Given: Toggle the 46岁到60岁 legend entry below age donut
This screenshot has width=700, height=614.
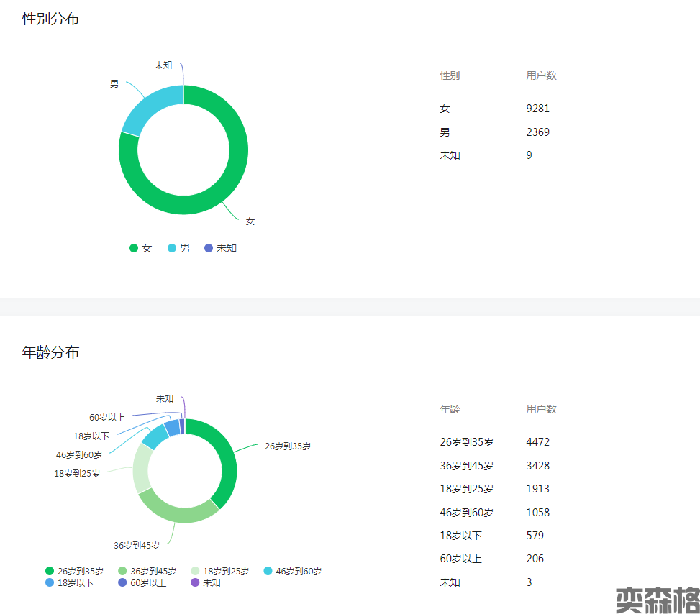Looking at the screenshot, I should click(292, 572).
